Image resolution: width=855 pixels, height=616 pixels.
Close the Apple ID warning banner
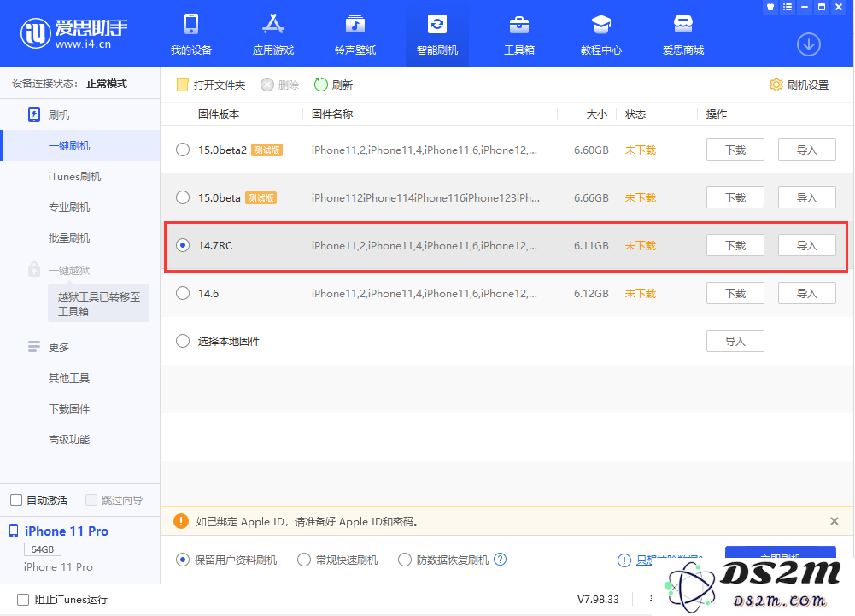coord(834,521)
